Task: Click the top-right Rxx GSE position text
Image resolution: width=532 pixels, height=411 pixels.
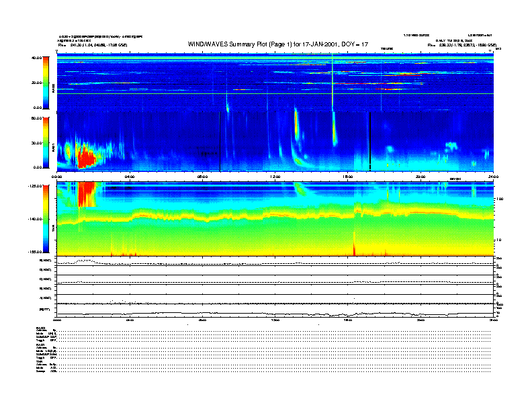Action: (x=462, y=45)
